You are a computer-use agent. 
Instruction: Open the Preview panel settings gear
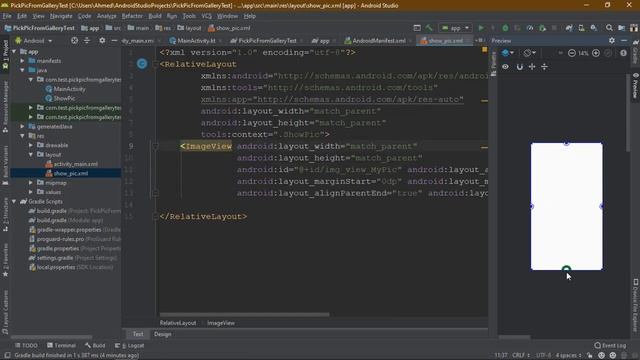[x=612, y=41]
